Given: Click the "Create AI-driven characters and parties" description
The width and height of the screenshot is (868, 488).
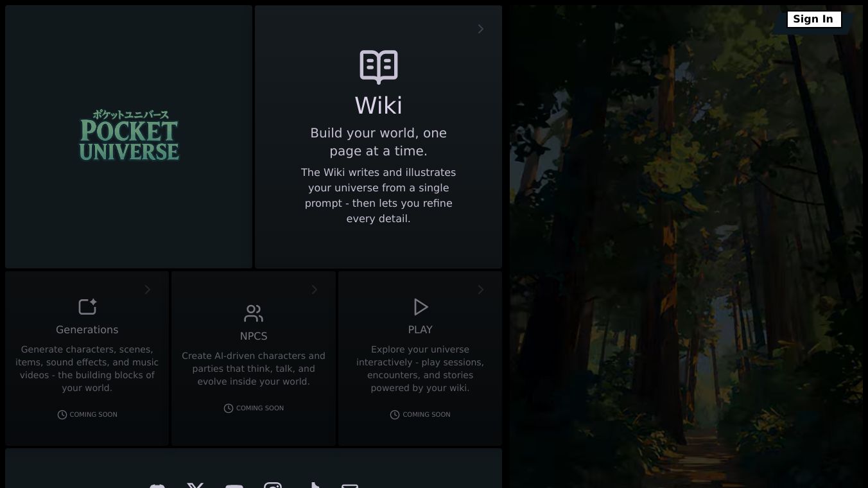Looking at the screenshot, I should [x=254, y=369].
